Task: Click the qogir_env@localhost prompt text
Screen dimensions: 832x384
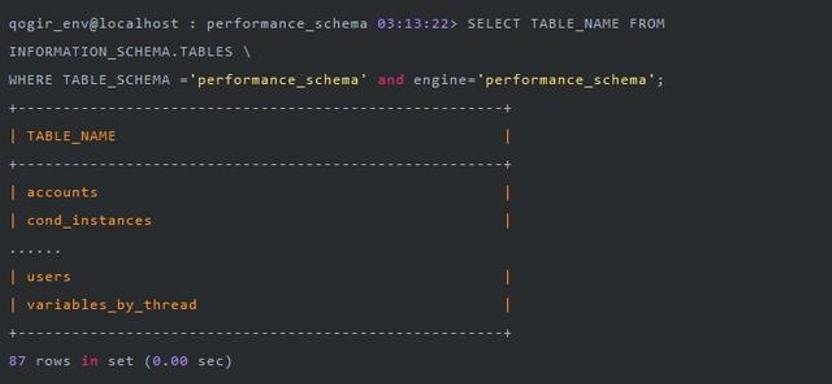Action: (93, 24)
